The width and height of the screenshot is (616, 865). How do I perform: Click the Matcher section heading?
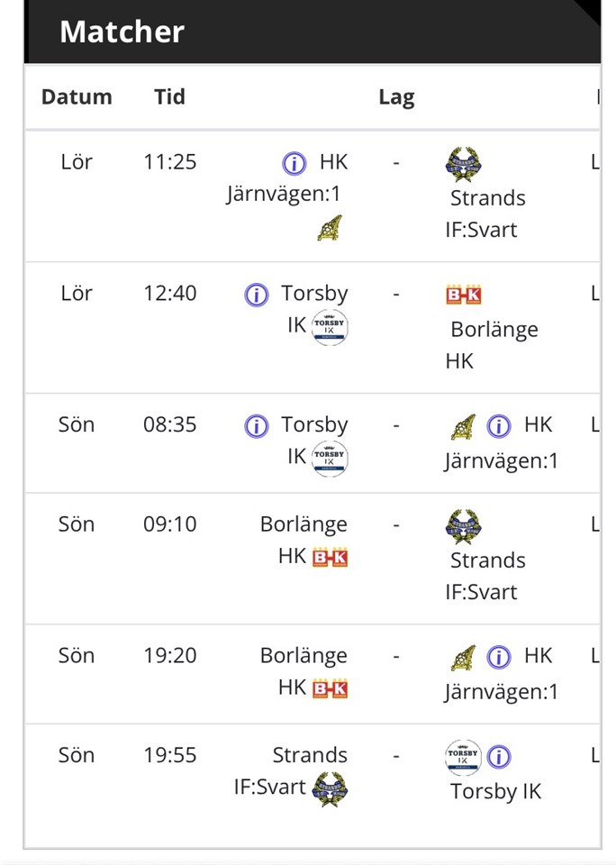point(122,32)
